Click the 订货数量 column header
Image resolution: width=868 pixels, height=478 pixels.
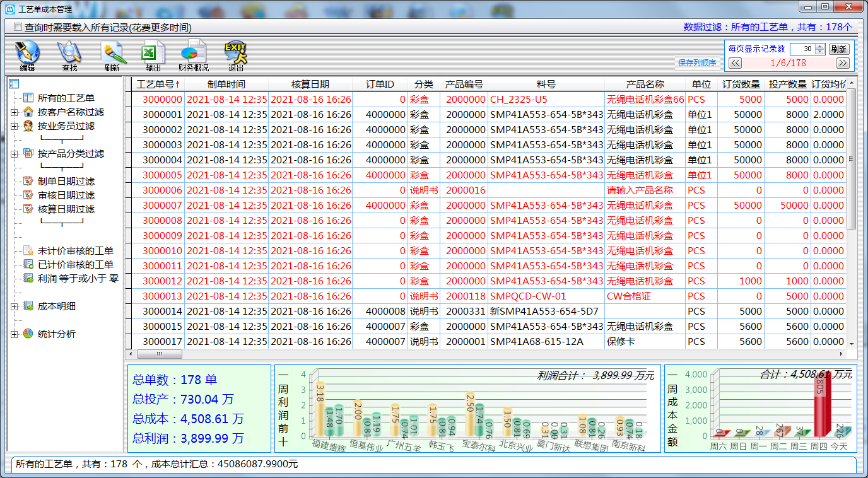point(741,84)
